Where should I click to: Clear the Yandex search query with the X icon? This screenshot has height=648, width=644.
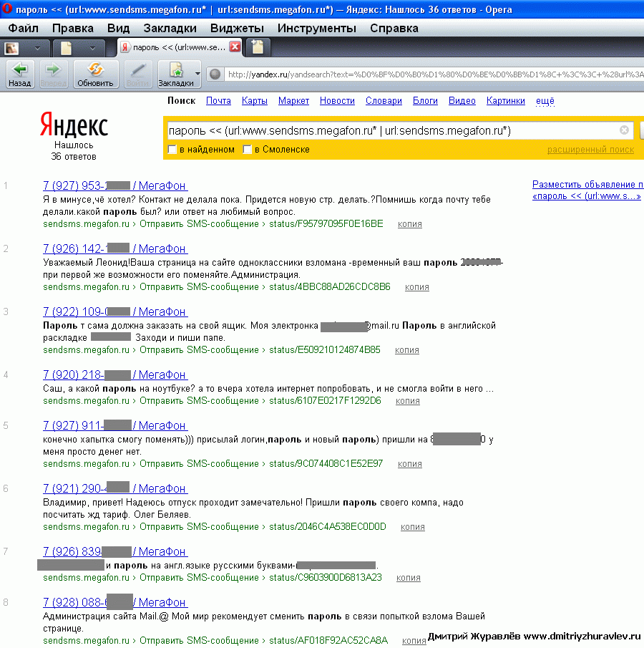click(x=624, y=130)
